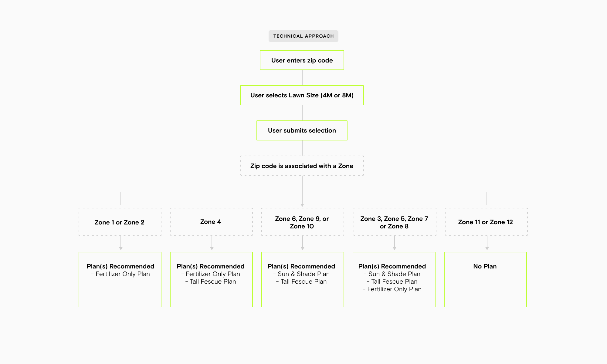This screenshot has height=364, width=607.
Task: Click the Technical Approach label
Action: pos(303,36)
